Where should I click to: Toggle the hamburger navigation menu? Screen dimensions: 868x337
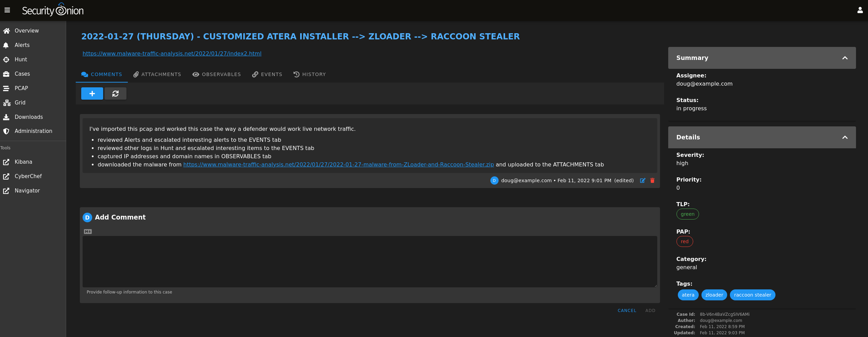pos(7,10)
